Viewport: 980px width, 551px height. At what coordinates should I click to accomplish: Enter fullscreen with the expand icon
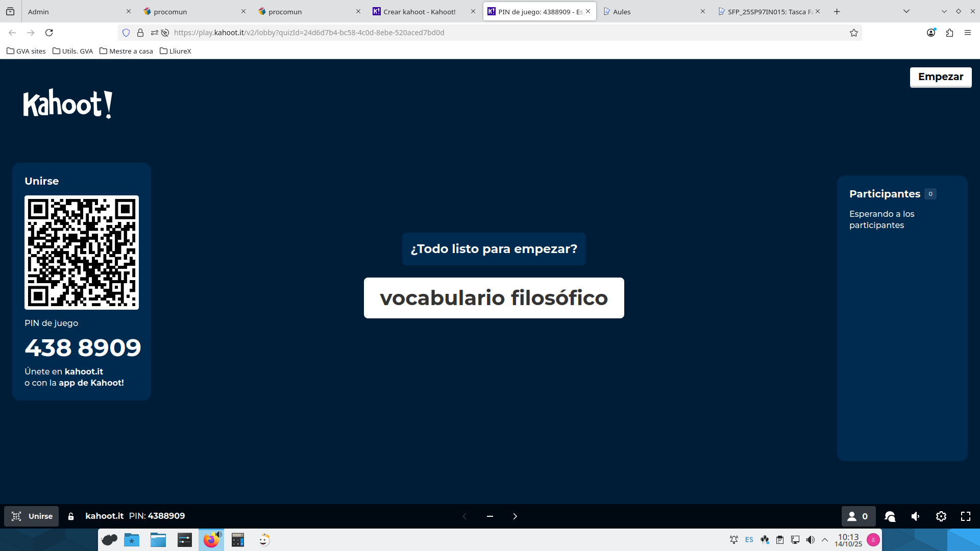click(x=966, y=516)
